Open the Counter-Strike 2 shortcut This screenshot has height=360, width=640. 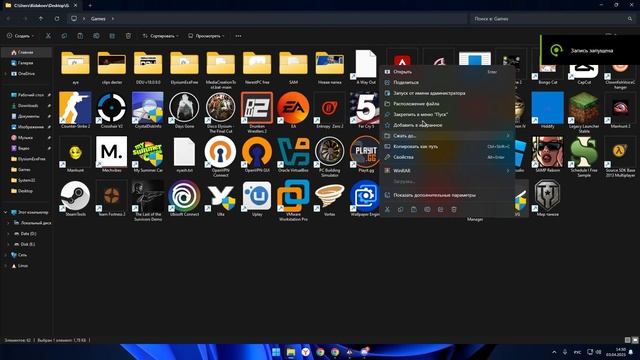pyautogui.click(x=75, y=108)
